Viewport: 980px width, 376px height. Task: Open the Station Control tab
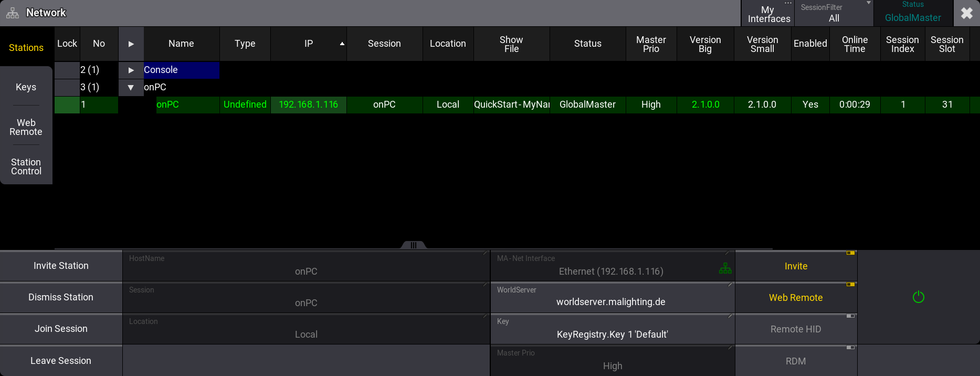26,166
